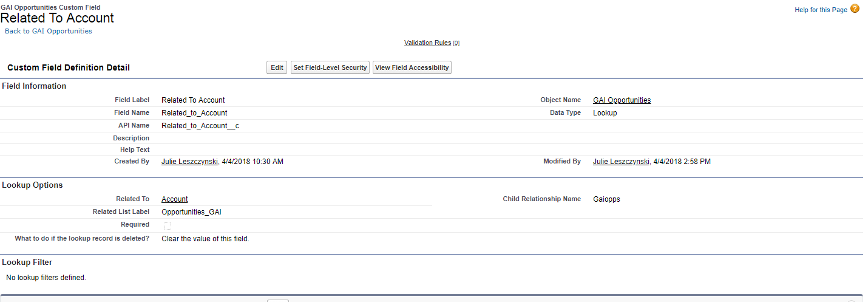Click the orange help question mark icon
Viewport: 868px width, 302px height.
[x=855, y=9]
